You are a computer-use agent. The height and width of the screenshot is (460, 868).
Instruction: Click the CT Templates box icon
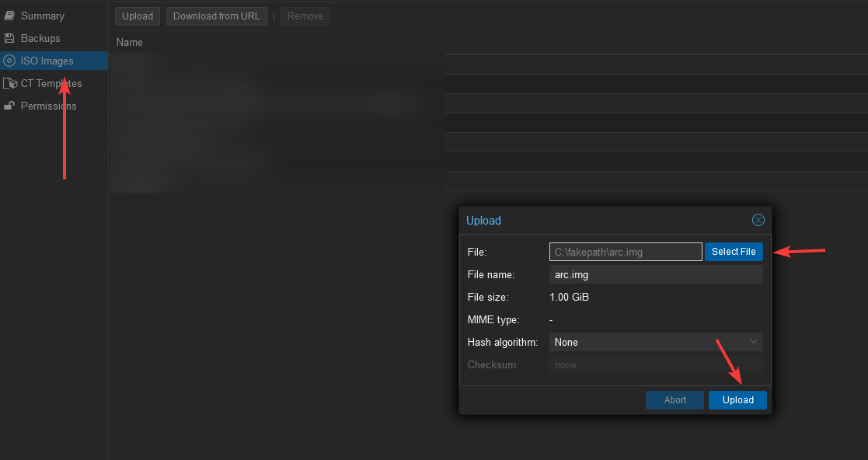coord(10,83)
